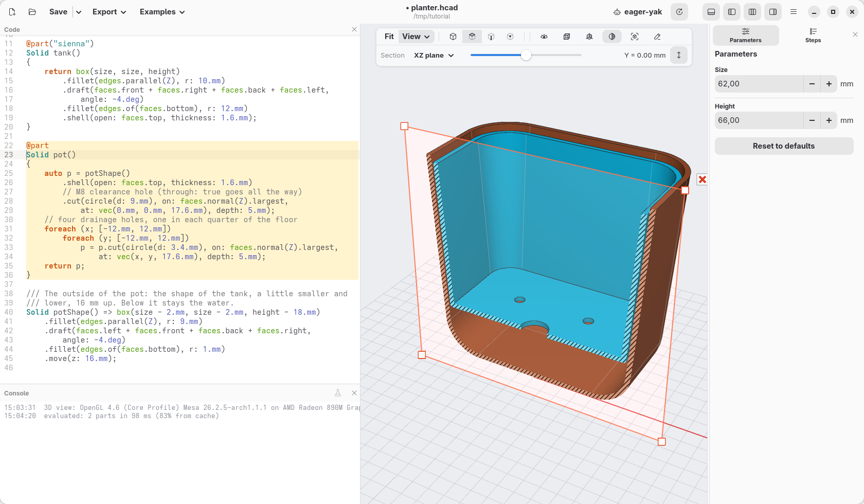
Task: Open the Examples dropdown menu
Action: (162, 12)
